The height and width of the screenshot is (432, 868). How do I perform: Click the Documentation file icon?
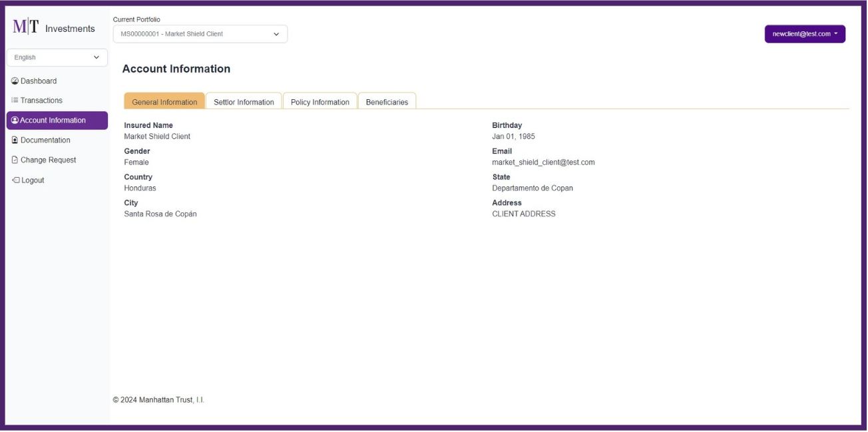[x=15, y=140]
